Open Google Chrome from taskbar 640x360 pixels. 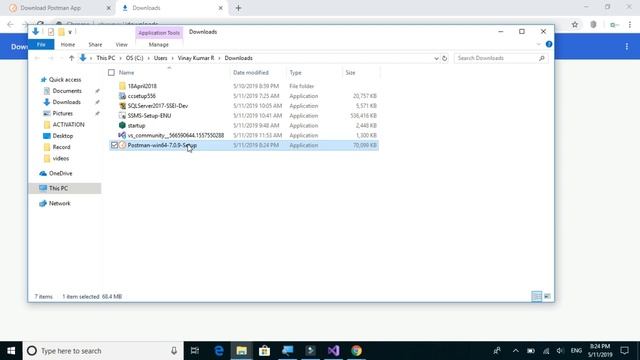(x=356, y=351)
